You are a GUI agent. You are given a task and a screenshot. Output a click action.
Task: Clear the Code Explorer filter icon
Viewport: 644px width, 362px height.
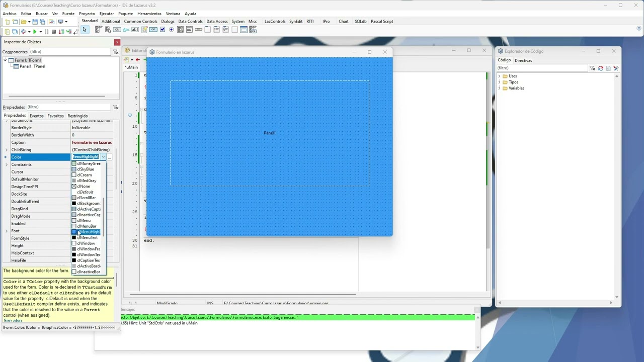coord(592,68)
